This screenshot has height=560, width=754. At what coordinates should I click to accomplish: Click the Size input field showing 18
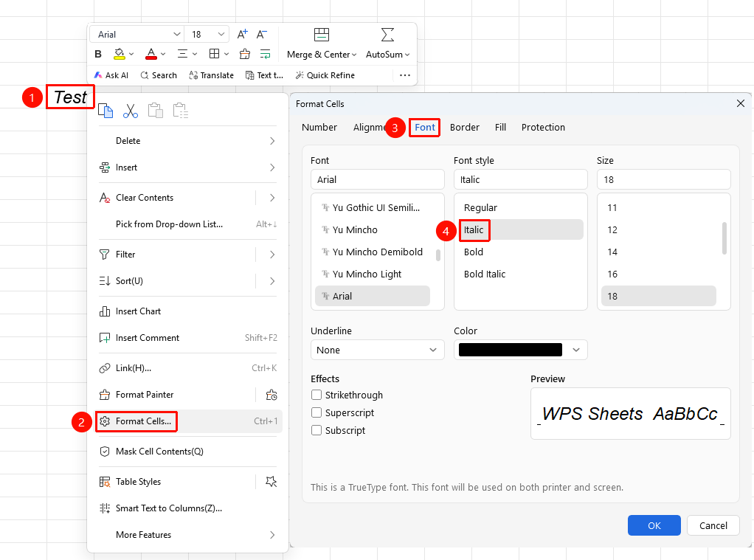[663, 179]
